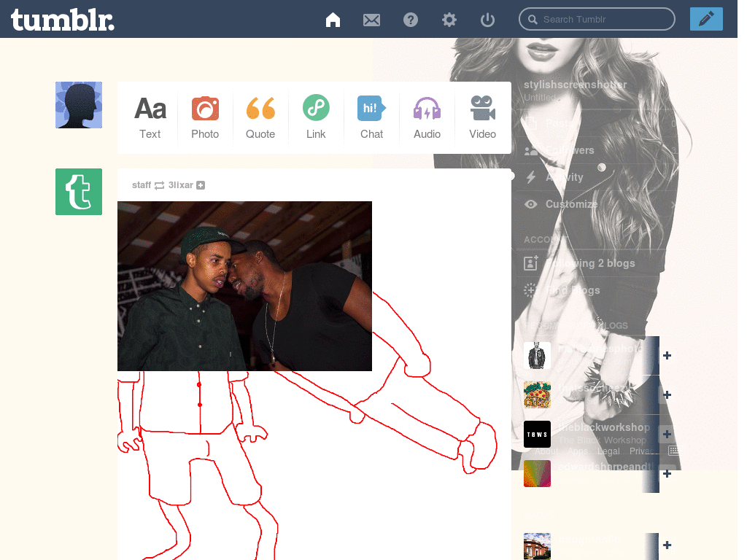747x560 pixels.
Task: Open the green staff blog avatar
Action: point(79,192)
